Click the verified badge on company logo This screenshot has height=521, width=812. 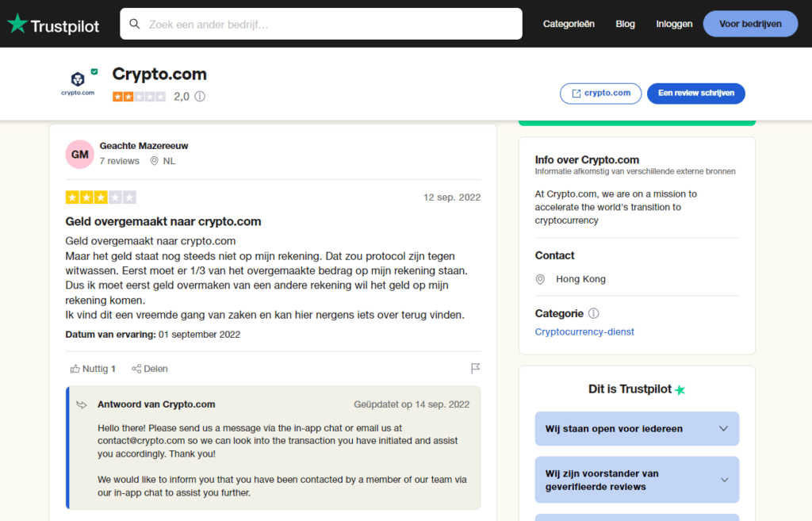tap(94, 72)
